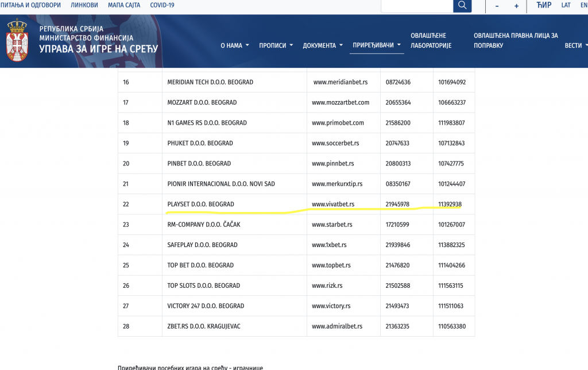The width and height of the screenshot is (588, 370).
Task: Select the ЋИР script option
Action: pyautogui.click(x=543, y=5)
